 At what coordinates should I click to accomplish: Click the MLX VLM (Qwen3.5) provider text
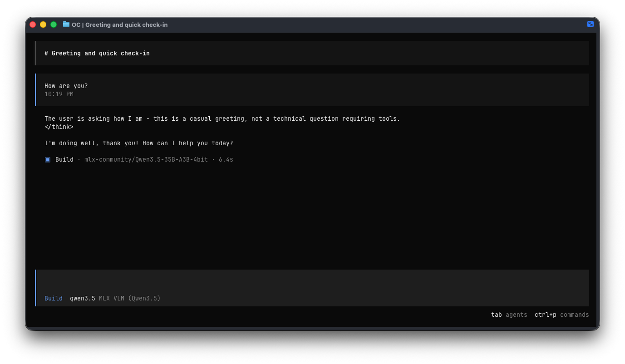[x=130, y=299]
